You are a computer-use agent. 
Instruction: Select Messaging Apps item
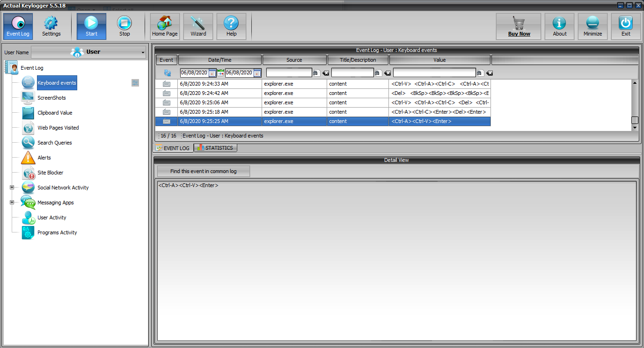[55, 203]
